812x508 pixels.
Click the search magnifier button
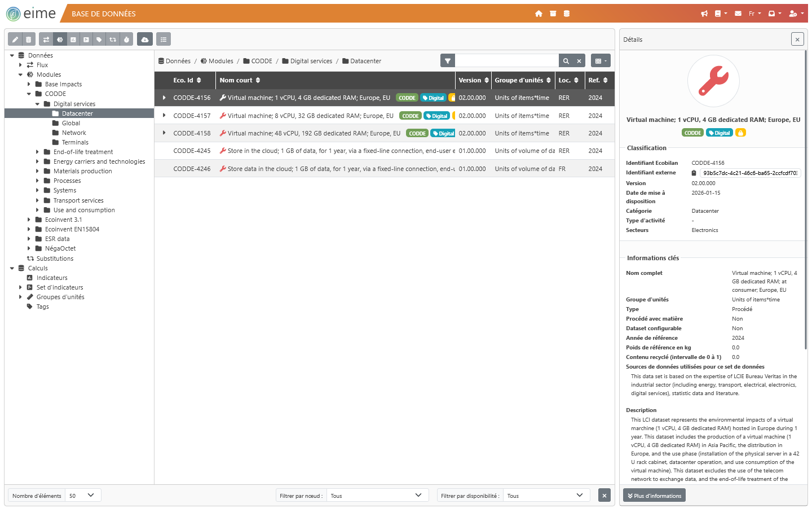pyautogui.click(x=566, y=61)
